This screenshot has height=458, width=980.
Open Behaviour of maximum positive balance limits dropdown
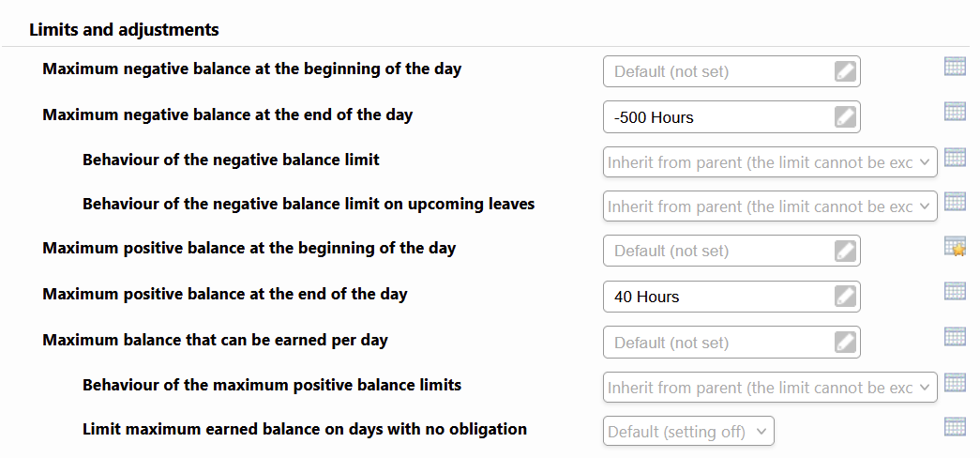(x=770, y=388)
